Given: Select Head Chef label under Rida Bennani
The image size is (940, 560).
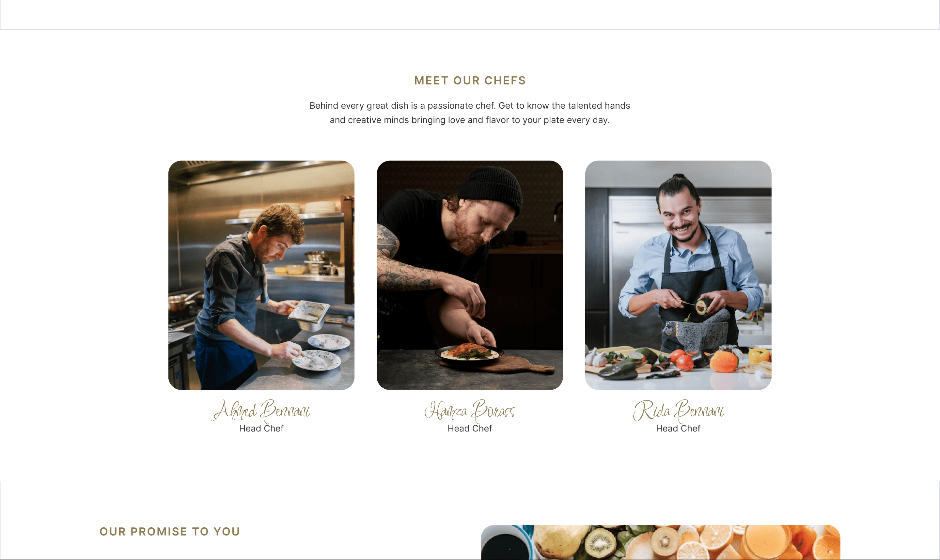Looking at the screenshot, I should click(x=678, y=428).
